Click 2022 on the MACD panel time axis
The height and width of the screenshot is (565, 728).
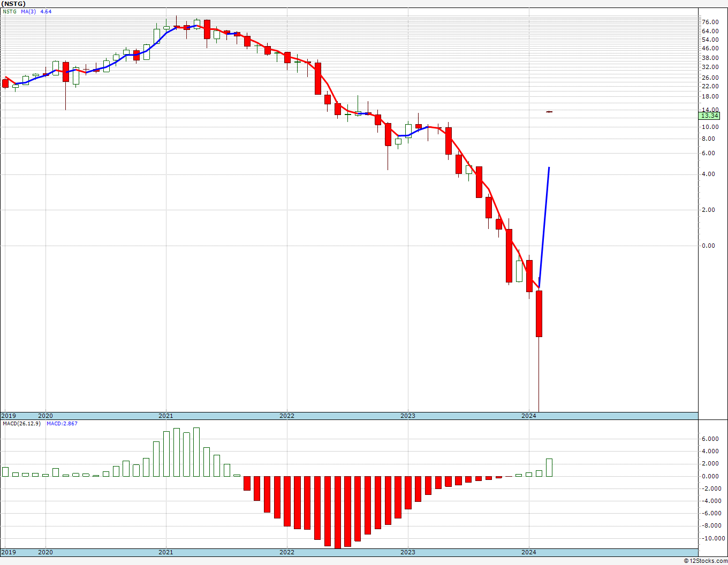(x=287, y=552)
